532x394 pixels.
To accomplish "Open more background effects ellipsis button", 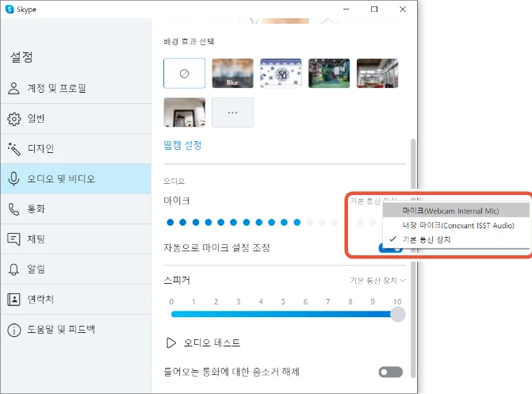I will [x=233, y=113].
